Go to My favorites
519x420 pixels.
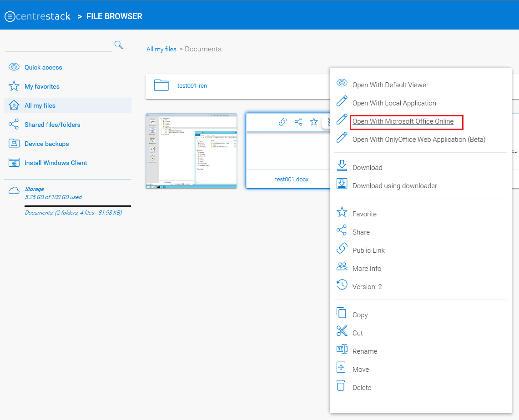point(42,86)
